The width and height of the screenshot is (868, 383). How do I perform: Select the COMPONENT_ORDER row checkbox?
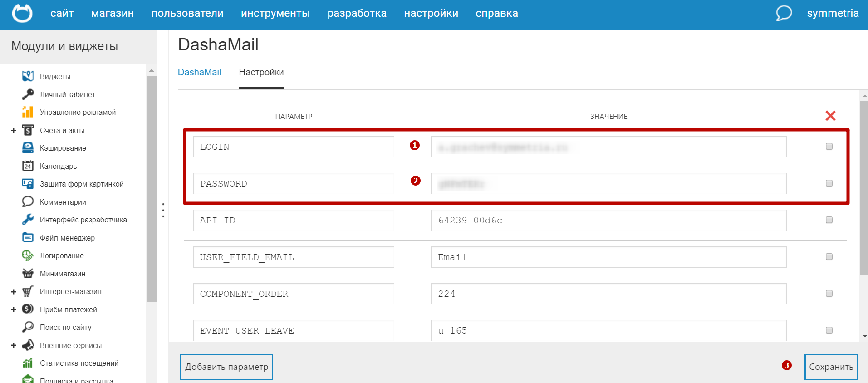[x=829, y=294]
